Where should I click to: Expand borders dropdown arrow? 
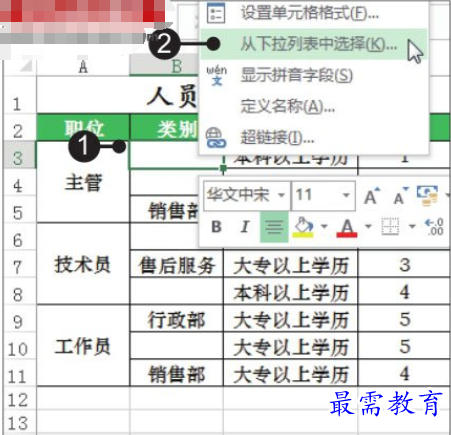[412, 227]
